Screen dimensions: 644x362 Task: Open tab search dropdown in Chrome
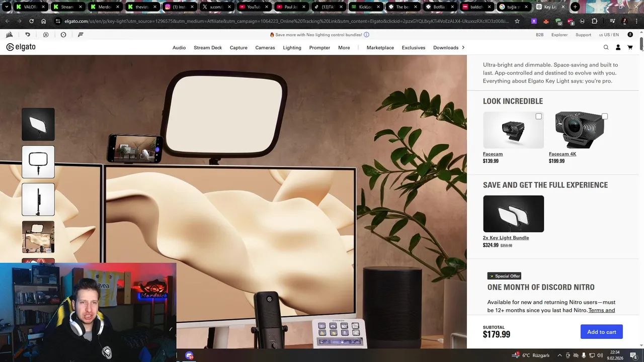click(x=6, y=7)
